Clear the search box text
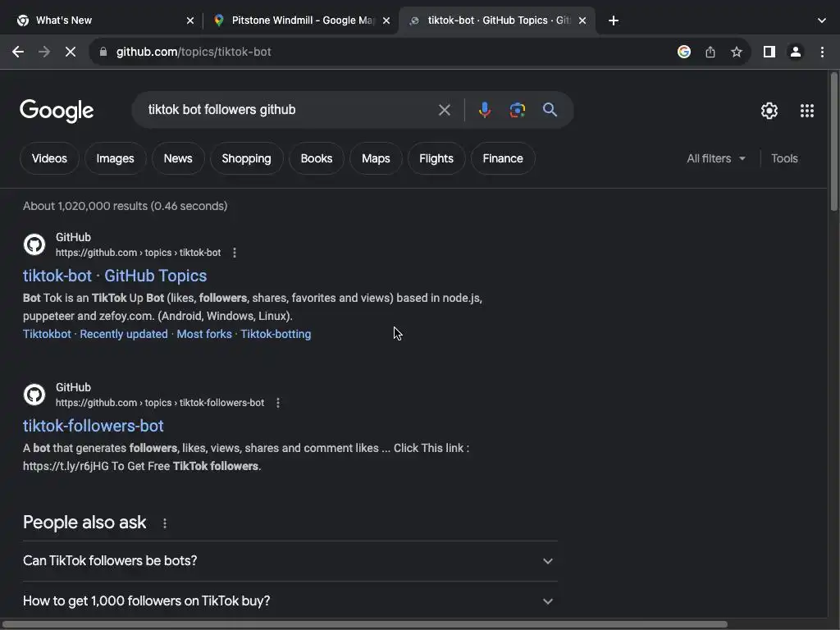The image size is (840, 630). tap(444, 110)
